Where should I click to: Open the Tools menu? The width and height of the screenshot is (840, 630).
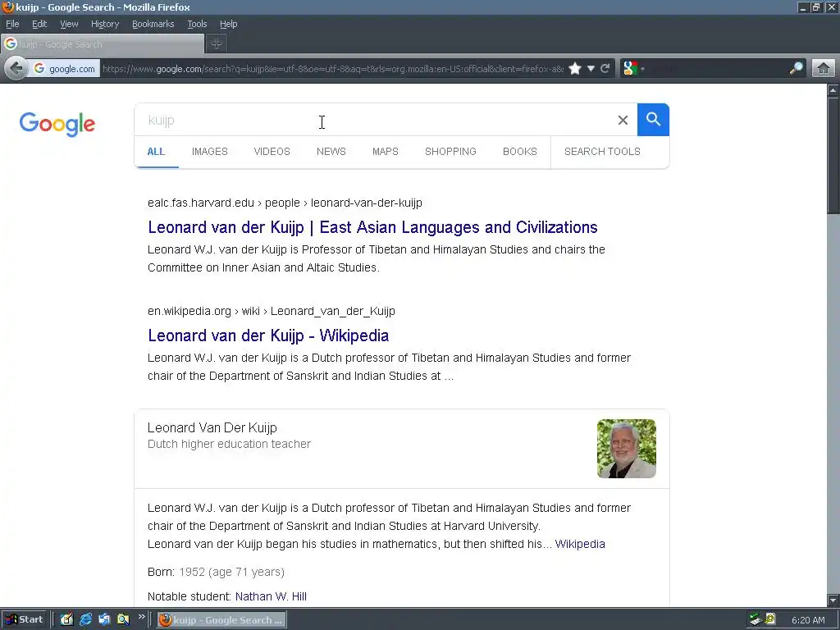(197, 24)
